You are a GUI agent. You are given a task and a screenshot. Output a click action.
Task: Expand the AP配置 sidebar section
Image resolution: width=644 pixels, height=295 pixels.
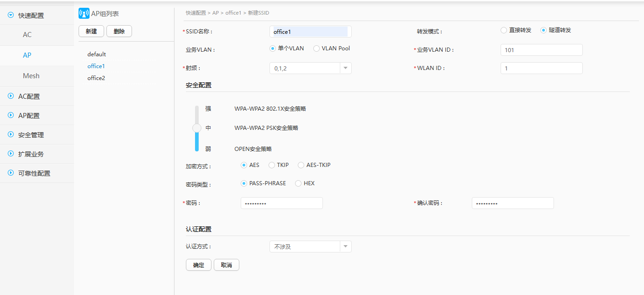(11, 115)
